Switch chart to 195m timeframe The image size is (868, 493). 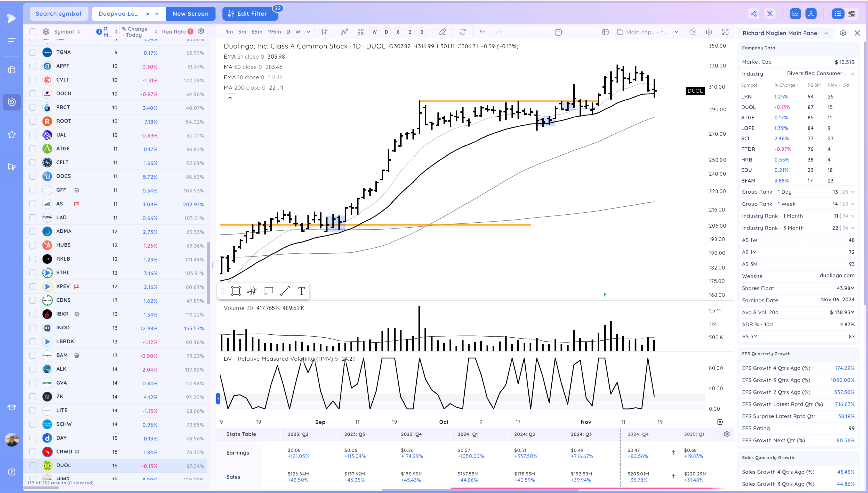click(x=274, y=32)
